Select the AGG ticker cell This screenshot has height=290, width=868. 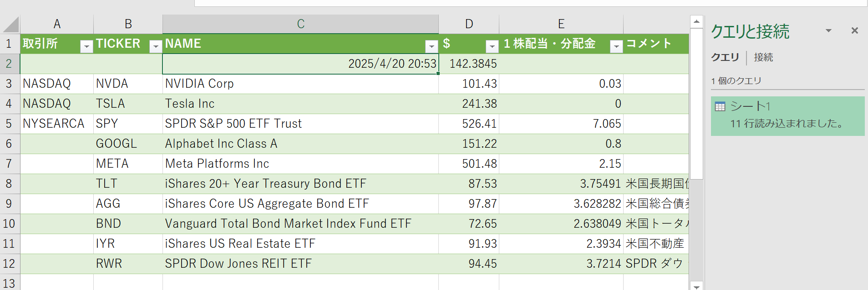pos(128,204)
